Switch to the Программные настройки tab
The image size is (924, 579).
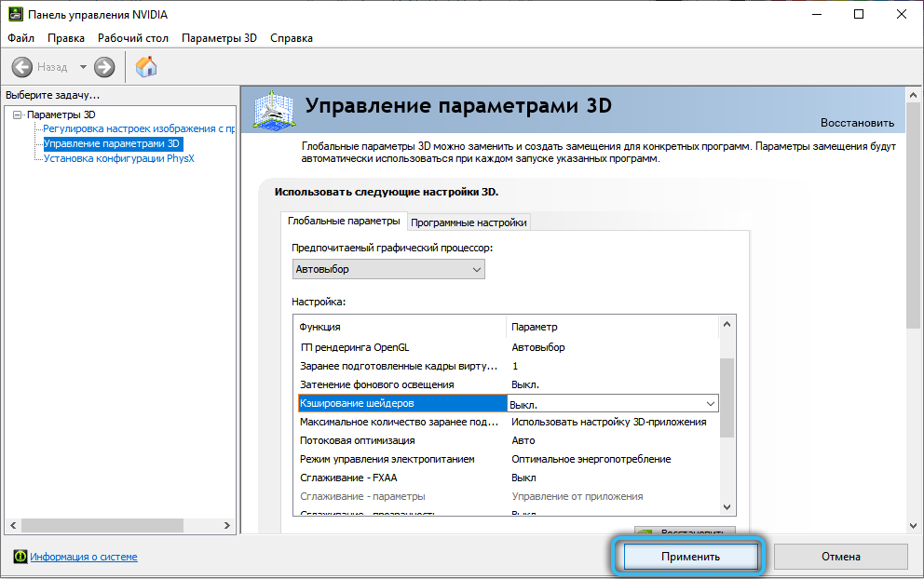469,222
